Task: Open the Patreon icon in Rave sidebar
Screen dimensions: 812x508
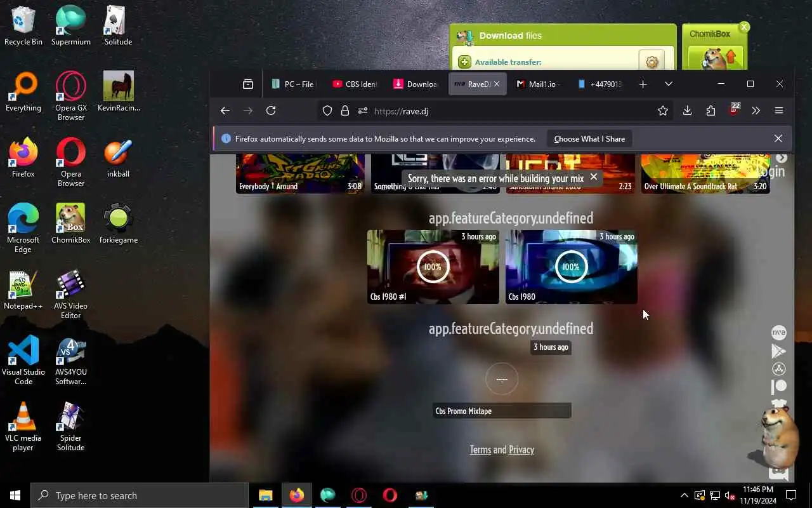Action: tap(778, 386)
